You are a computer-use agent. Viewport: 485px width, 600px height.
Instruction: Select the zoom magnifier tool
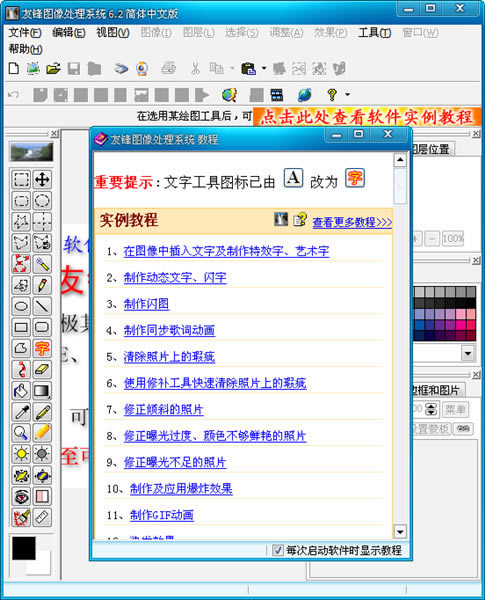point(21,433)
